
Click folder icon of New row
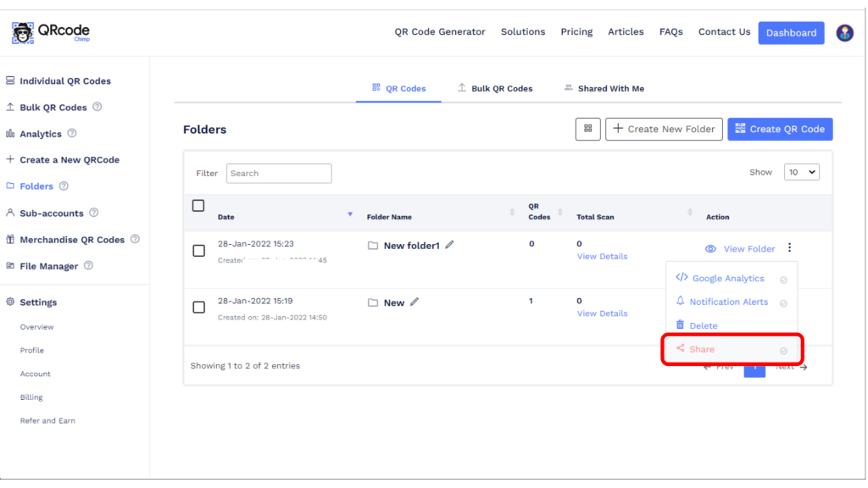(373, 302)
